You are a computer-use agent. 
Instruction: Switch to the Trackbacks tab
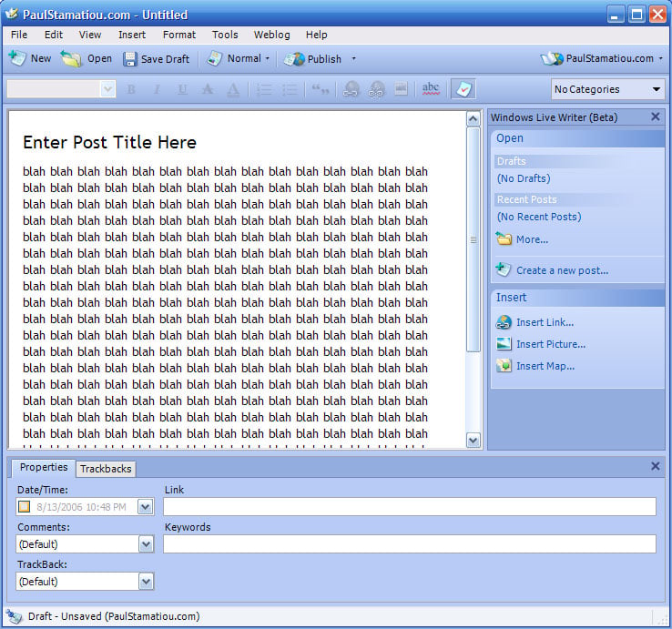(x=106, y=469)
